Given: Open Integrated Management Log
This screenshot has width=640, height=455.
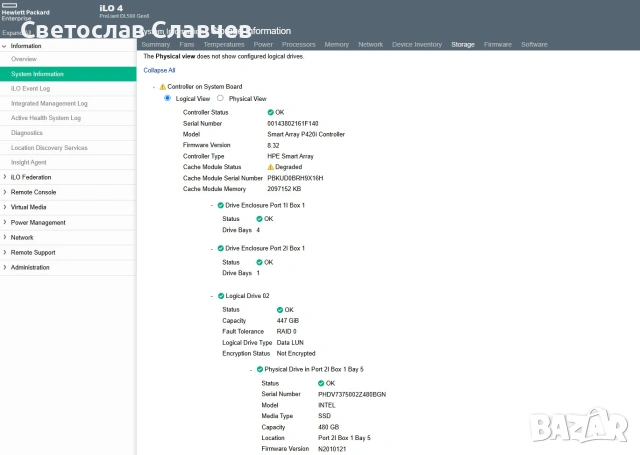Looking at the screenshot, I should point(68,104).
